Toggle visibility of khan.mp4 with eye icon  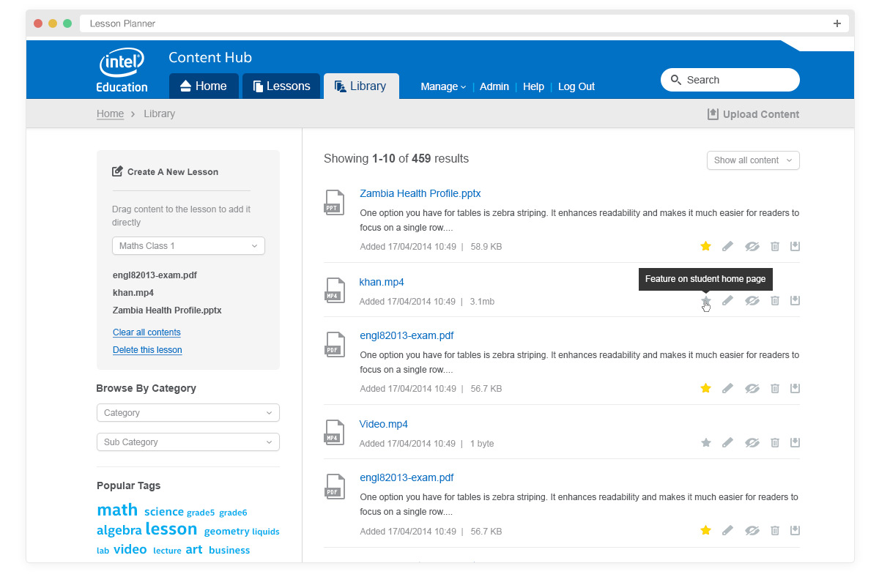point(752,300)
